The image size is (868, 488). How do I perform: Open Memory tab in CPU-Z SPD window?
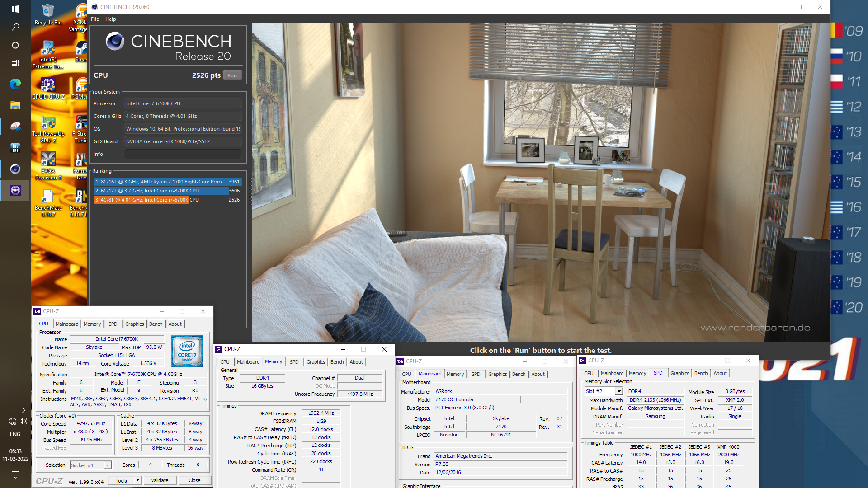pyautogui.click(x=637, y=373)
